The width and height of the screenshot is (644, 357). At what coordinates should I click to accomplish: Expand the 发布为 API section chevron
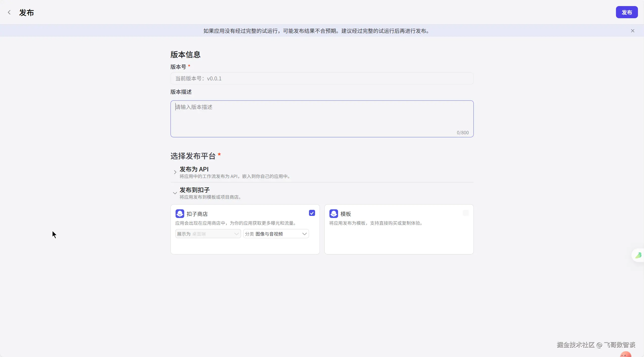(175, 172)
